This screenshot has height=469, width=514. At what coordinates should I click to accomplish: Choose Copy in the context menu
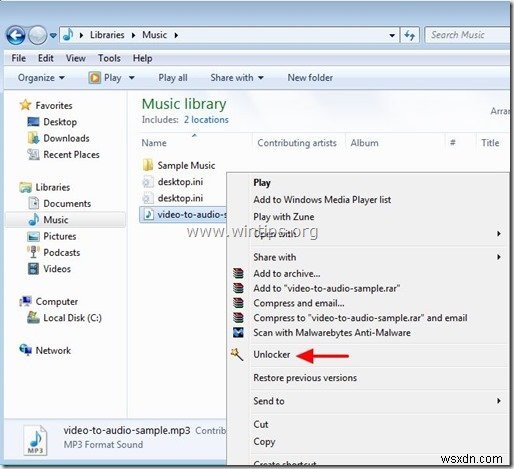click(264, 442)
